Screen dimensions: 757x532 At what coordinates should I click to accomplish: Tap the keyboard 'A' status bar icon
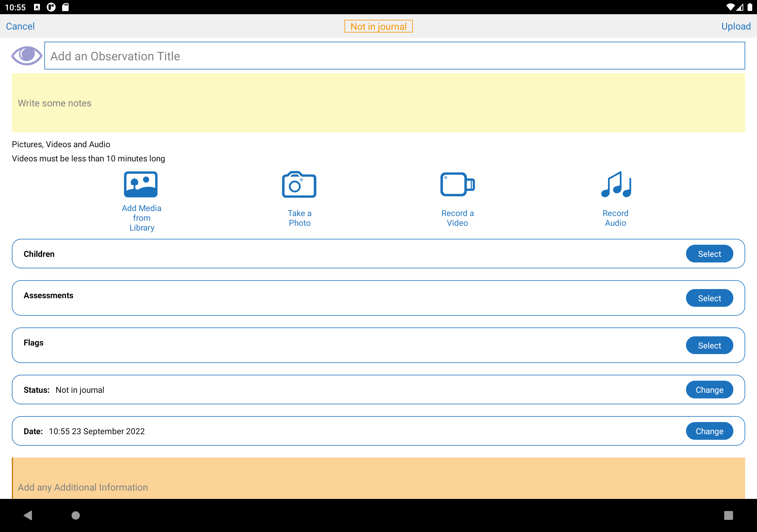point(37,7)
